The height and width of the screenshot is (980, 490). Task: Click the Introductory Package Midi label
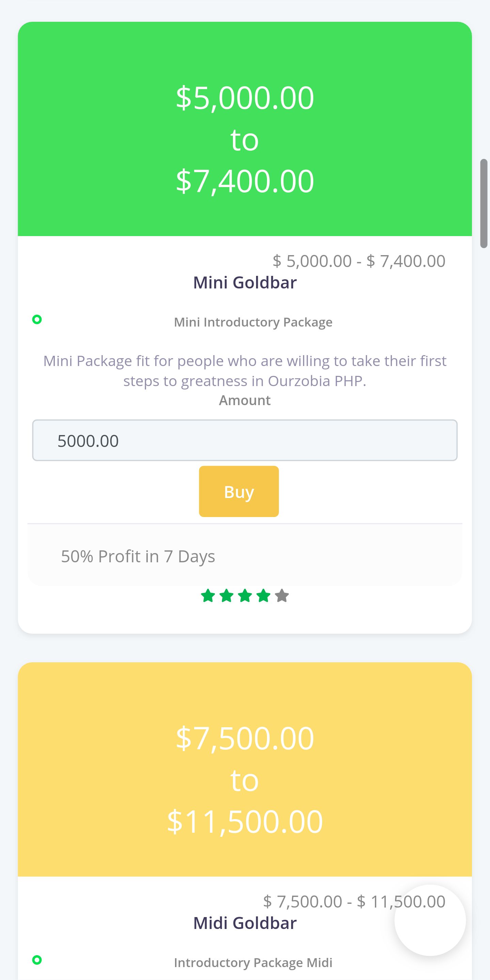253,963
